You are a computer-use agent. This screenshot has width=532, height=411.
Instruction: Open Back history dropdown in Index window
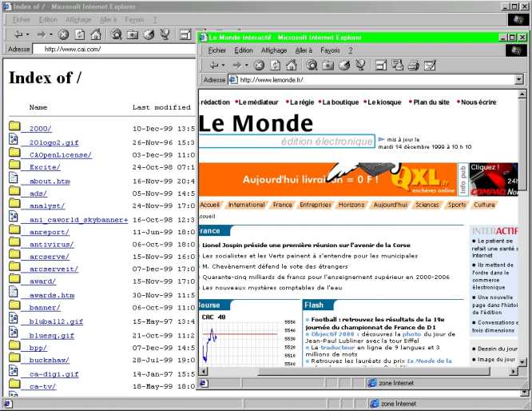pos(28,34)
